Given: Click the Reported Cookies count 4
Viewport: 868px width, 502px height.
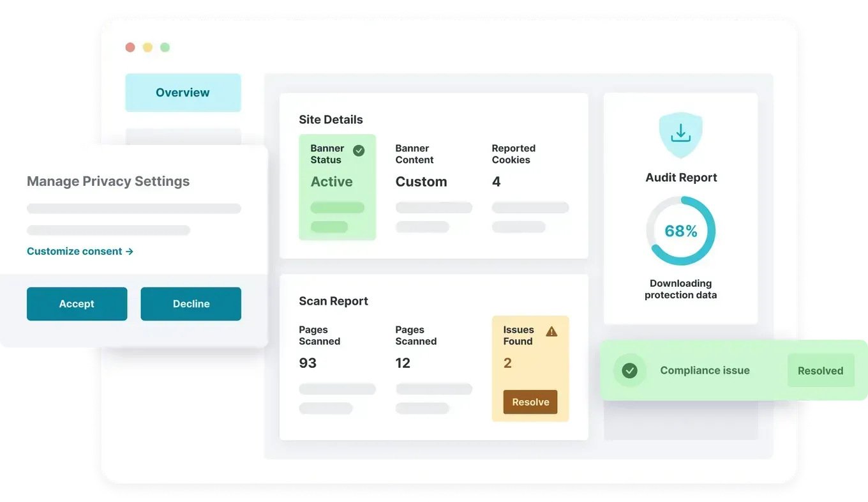Looking at the screenshot, I should 497,181.
